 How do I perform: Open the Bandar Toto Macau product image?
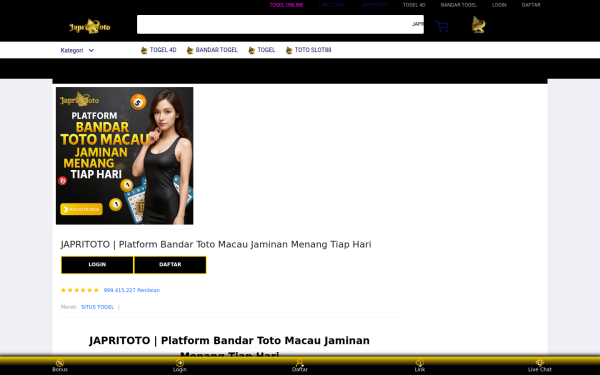[x=124, y=156]
